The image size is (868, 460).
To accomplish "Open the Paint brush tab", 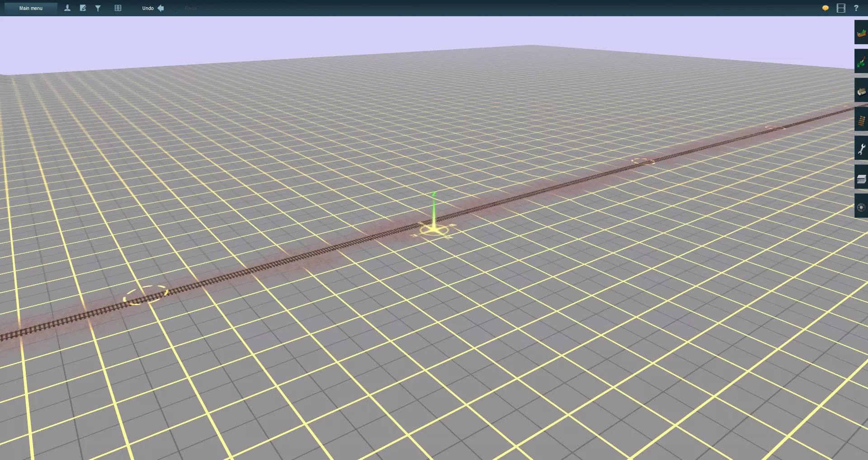I will [861, 62].
